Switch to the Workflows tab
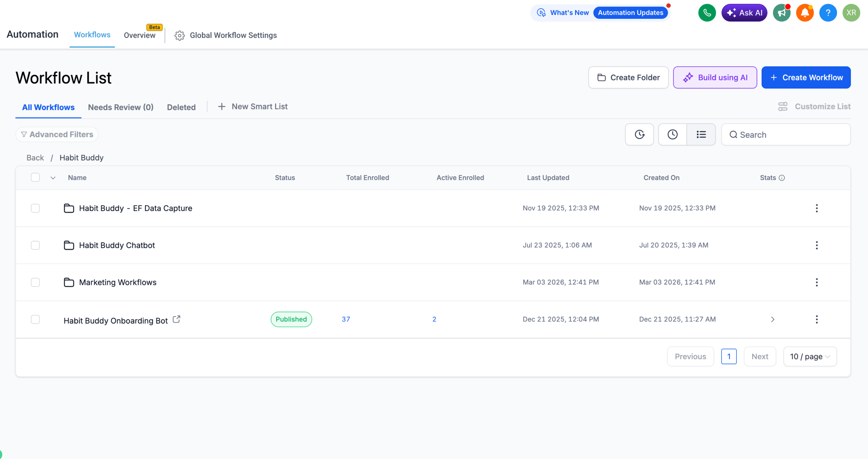 coord(92,35)
